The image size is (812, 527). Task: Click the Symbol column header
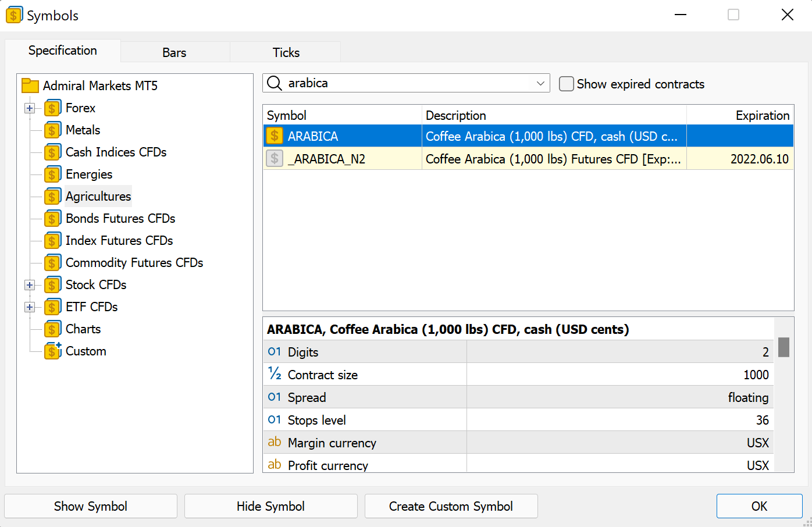[x=342, y=115]
